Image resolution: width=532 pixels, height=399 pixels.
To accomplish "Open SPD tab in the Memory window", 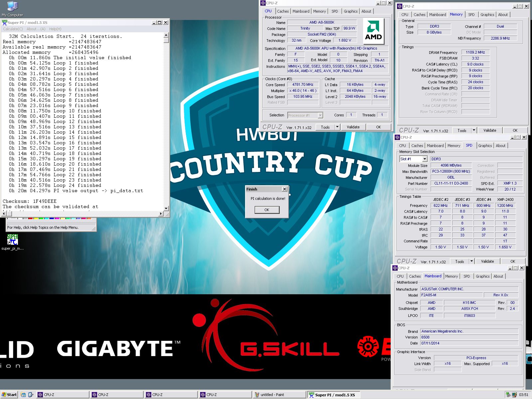I will pos(471,15).
